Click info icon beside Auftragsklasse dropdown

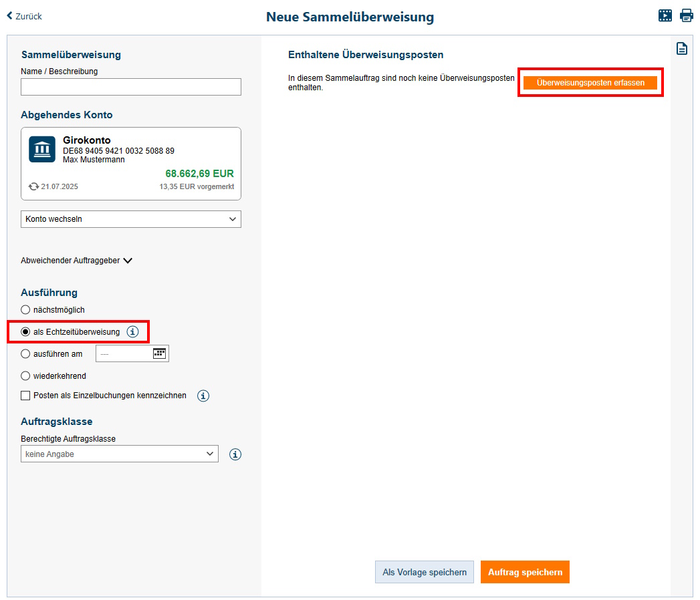click(x=235, y=454)
